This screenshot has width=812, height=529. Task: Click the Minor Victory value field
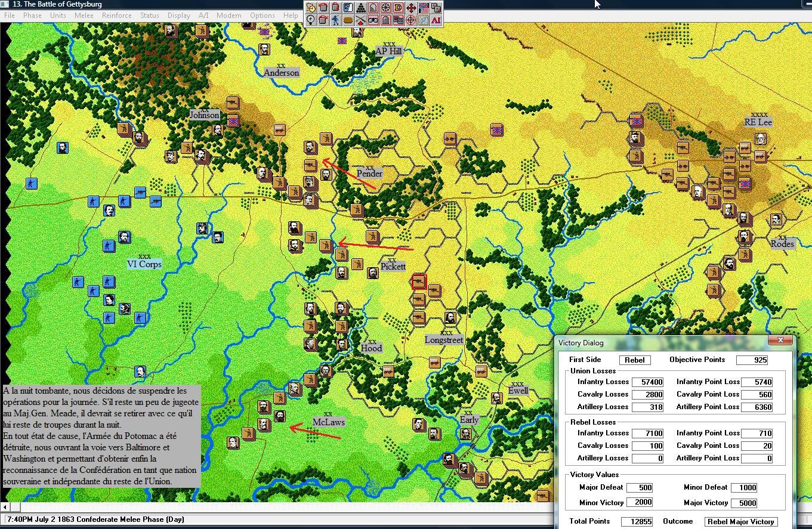point(640,503)
